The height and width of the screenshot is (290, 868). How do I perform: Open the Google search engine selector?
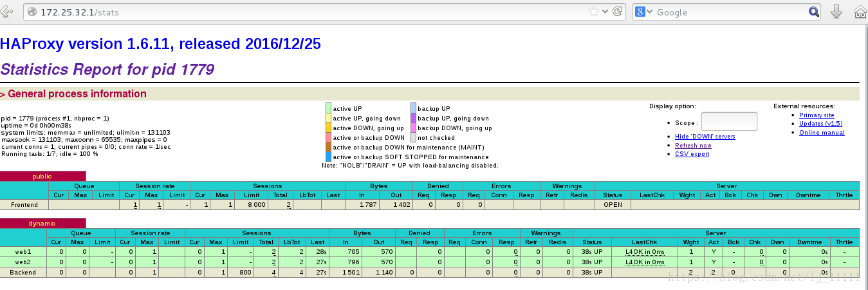pos(644,12)
